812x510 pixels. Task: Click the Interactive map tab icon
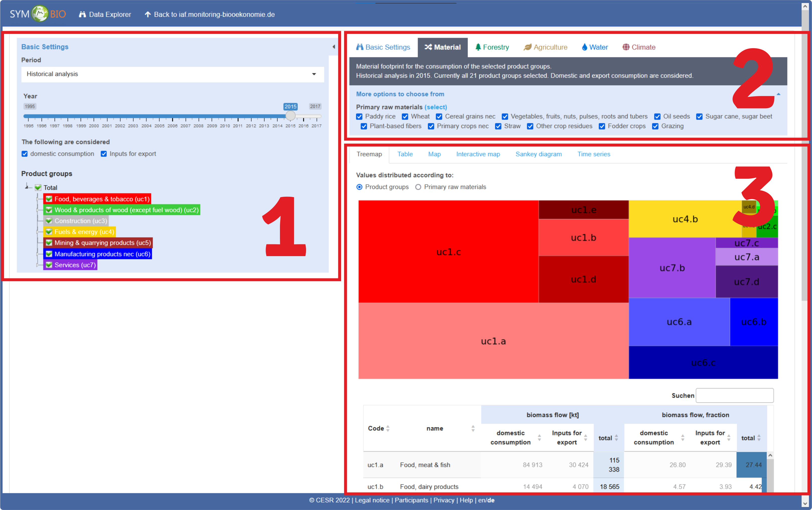(x=477, y=154)
